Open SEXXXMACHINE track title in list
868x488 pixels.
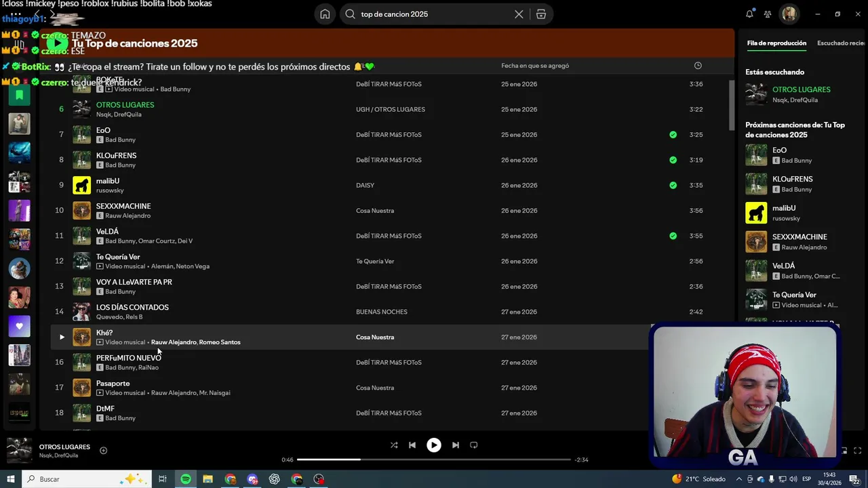(123, 206)
